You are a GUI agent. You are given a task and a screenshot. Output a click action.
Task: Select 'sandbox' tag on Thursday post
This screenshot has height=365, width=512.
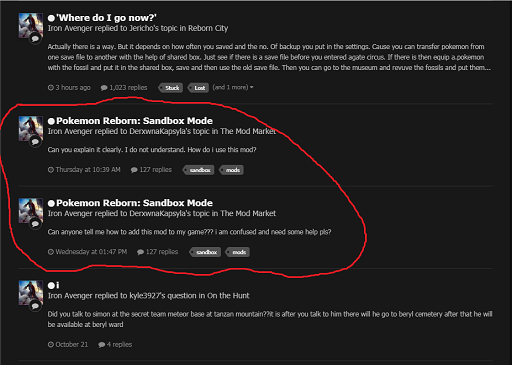pos(199,170)
